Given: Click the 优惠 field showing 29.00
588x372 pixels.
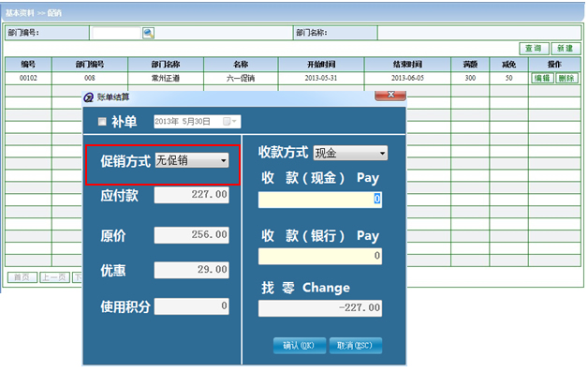Looking at the screenshot, I should [192, 270].
